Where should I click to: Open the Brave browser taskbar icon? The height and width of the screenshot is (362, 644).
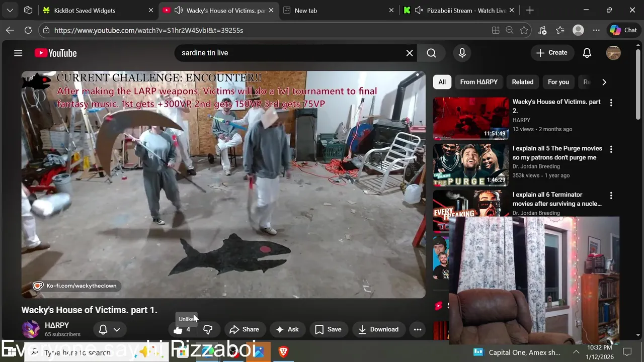click(x=283, y=352)
